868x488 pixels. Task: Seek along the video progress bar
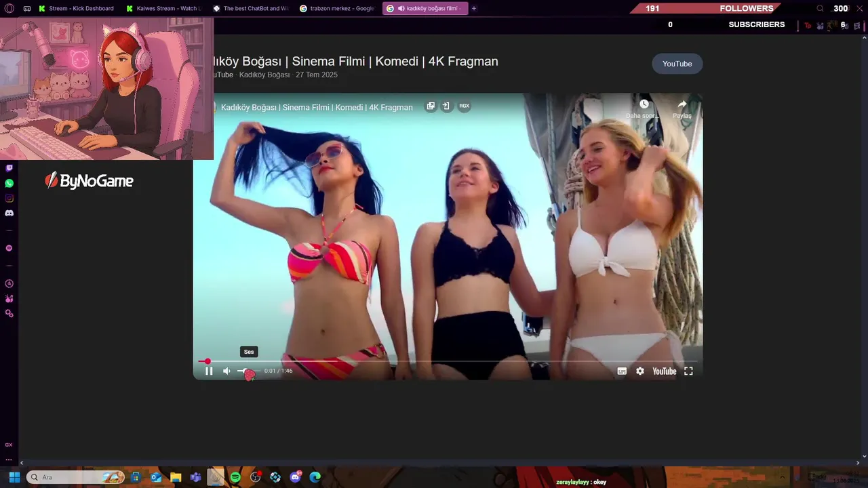tap(448, 361)
